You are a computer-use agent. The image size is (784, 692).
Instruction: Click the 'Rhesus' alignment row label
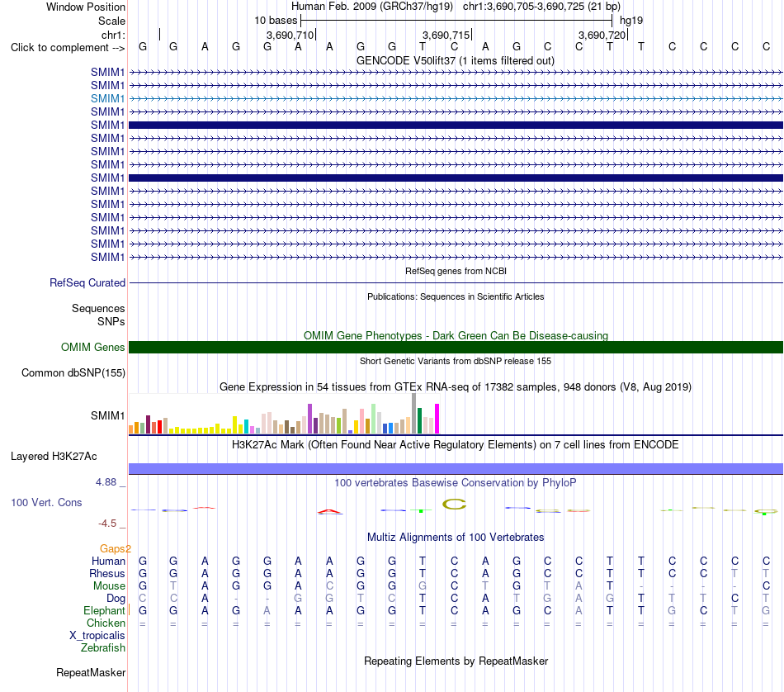107,574
